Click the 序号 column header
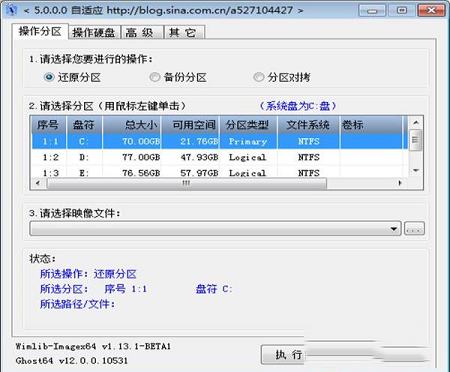Screen dimensions: 450x372 click(49, 125)
